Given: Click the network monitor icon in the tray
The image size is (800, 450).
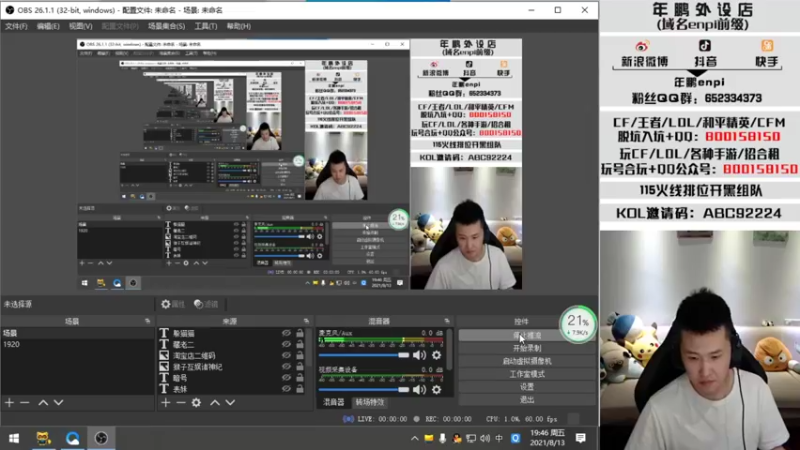Looking at the screenshot, I should [x=471, y=438].
